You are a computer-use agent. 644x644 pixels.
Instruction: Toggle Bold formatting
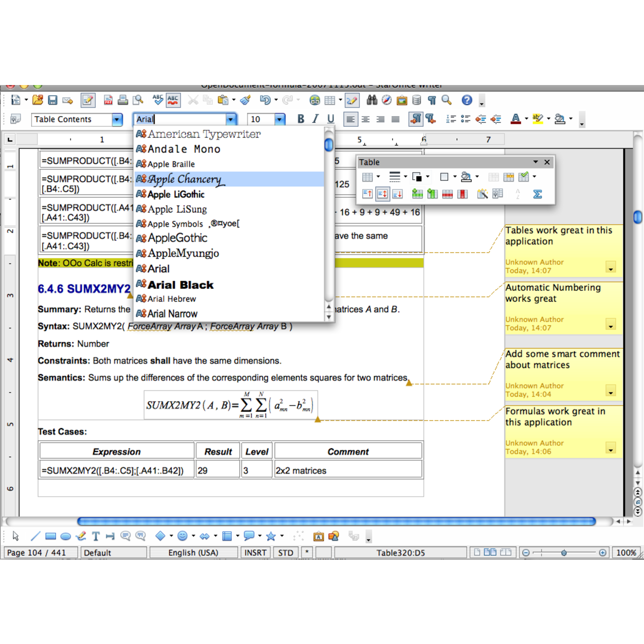point(300,119)
